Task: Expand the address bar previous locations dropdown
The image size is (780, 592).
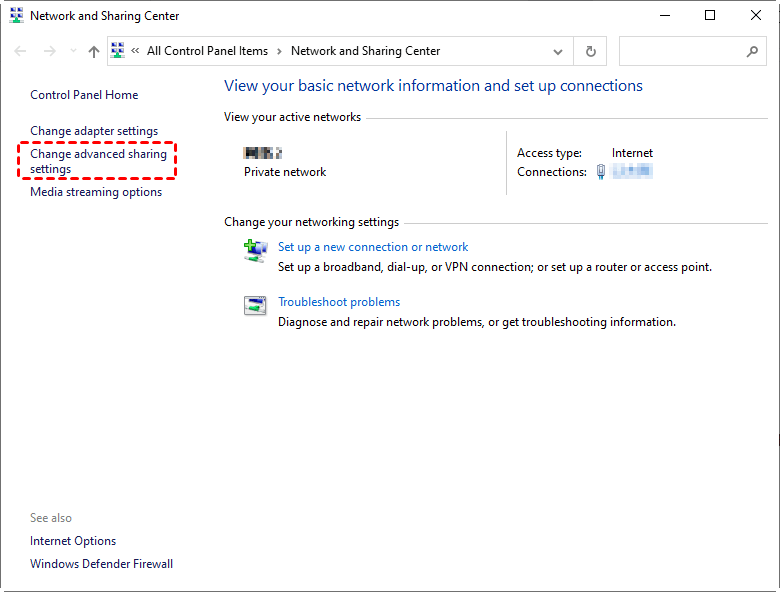Action: pos(558,51)
